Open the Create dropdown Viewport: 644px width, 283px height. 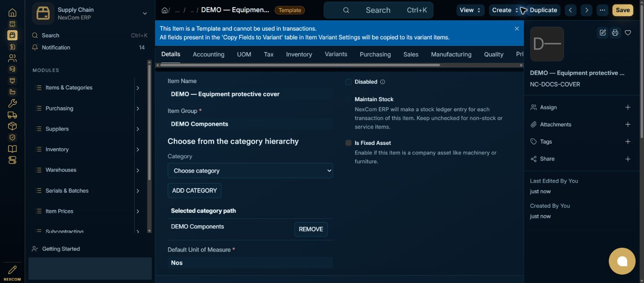coord(505,10)
